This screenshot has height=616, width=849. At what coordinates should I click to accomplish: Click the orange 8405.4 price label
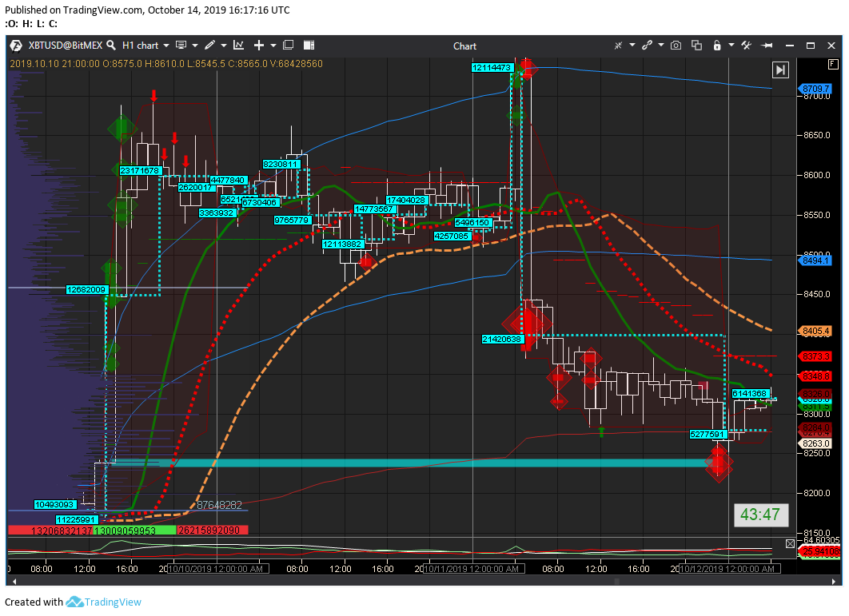pyautogui.click(x=815, y=331)
